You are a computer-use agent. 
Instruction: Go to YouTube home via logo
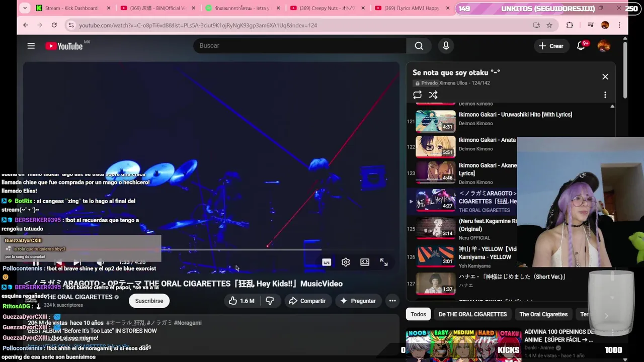[64, 46]
